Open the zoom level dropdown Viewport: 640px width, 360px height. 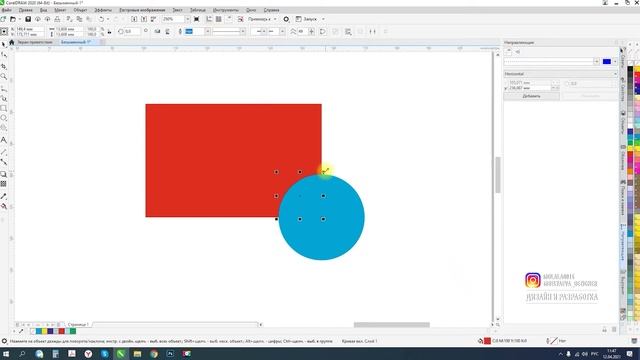click(187, 19)
